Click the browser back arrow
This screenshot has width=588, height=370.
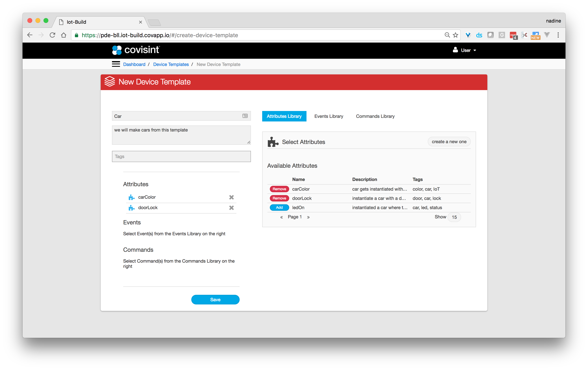coord(30,35)
